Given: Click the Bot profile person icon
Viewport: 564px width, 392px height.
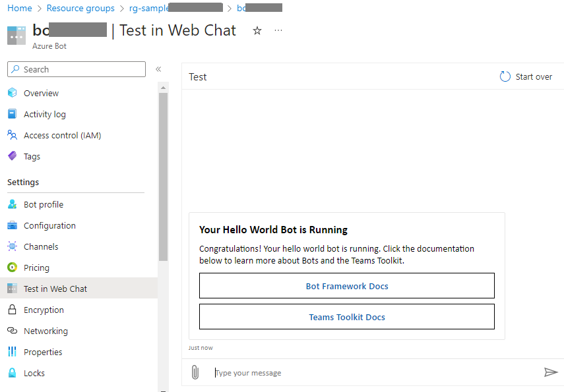Looking at the screenshot, I should 12,204.
